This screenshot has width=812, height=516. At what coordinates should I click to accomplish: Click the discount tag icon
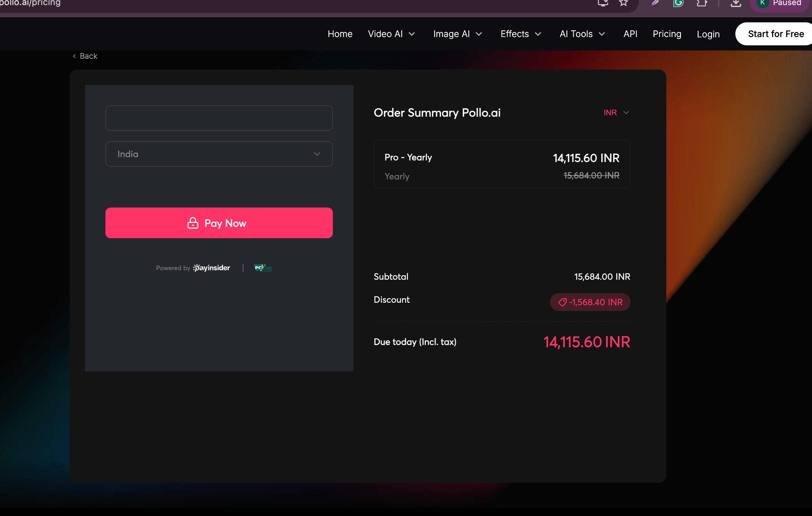click(x=562, y=302)
